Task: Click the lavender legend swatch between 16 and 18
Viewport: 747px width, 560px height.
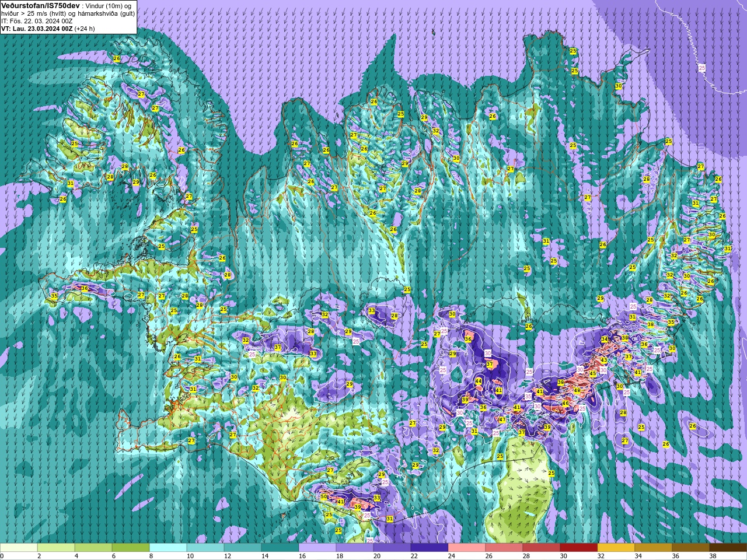Action: 317,548
